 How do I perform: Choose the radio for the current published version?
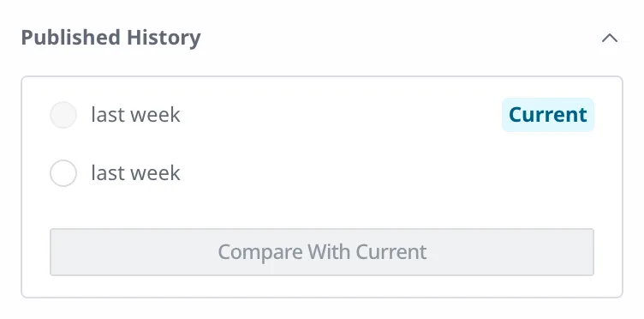tap(63, 115)
